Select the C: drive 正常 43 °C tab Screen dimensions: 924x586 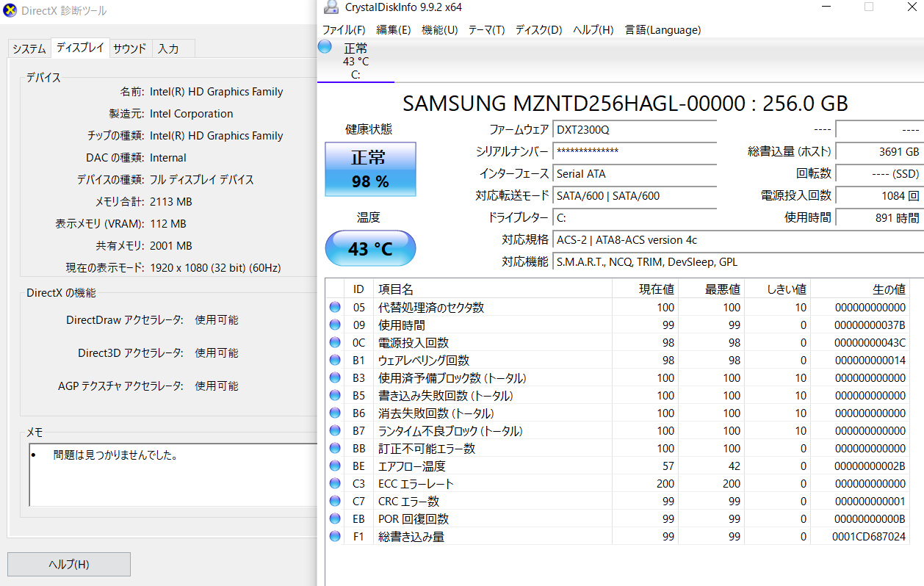[x=355, y=61]
